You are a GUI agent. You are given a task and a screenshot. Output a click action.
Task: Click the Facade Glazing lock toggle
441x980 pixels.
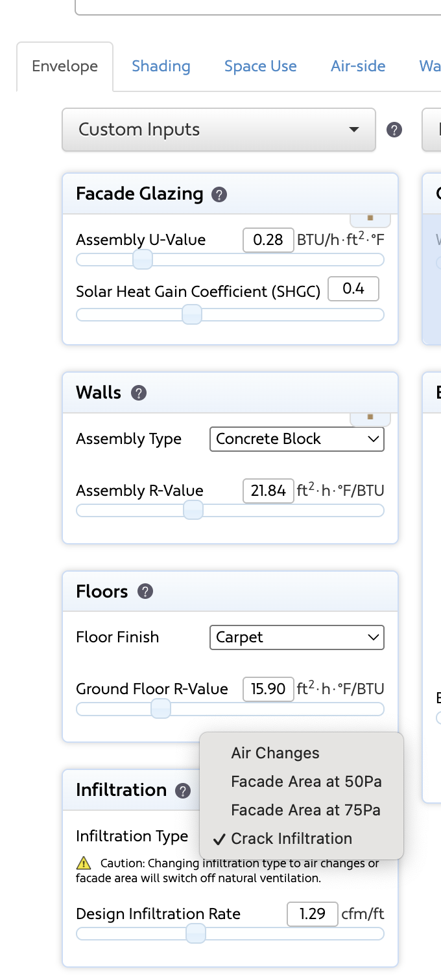tap(370, 219)
